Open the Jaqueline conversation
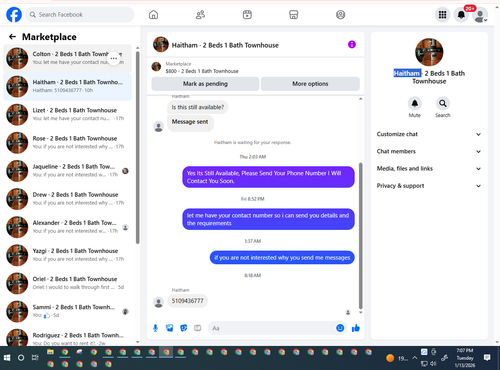The width and height of the screenshot is (500, 370). (x=67, y=171)
